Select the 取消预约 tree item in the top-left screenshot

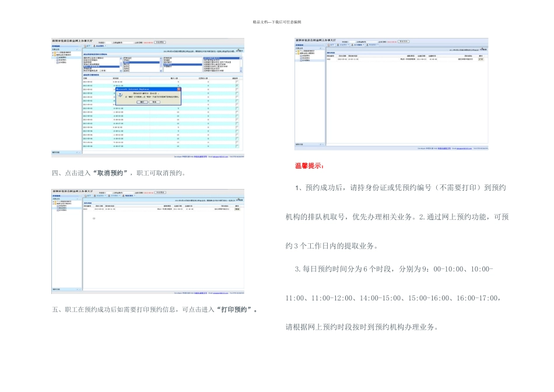tap(61, 60)
